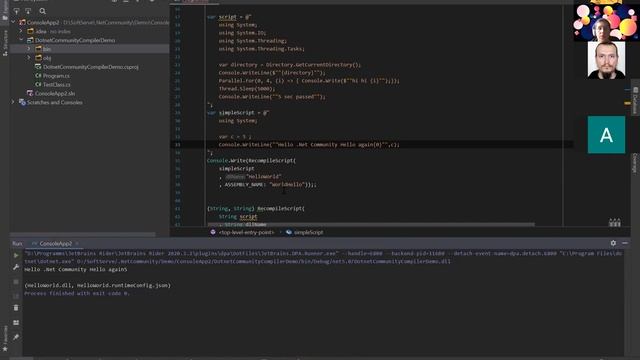The width and height of the screenshot is (640, 360).
Task: Select the ConsoleApp2 run tab
Action: pyautogui.click(x=56, y=243)
